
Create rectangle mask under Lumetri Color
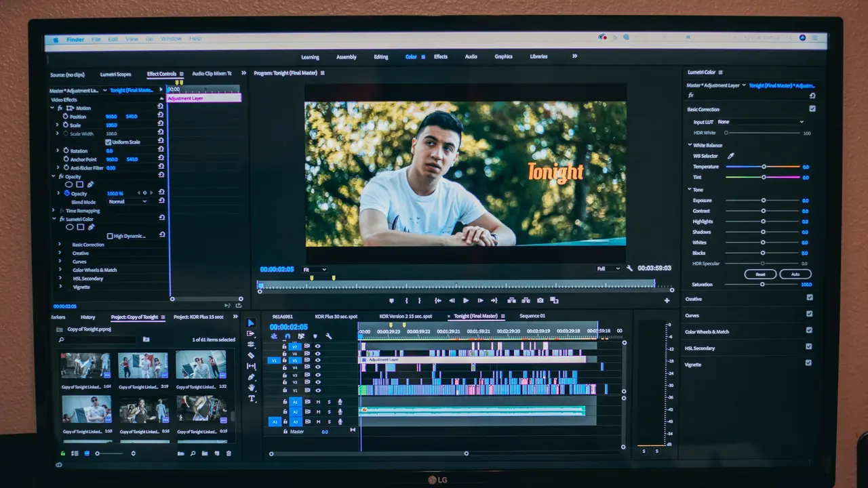(x=79, y=227)
